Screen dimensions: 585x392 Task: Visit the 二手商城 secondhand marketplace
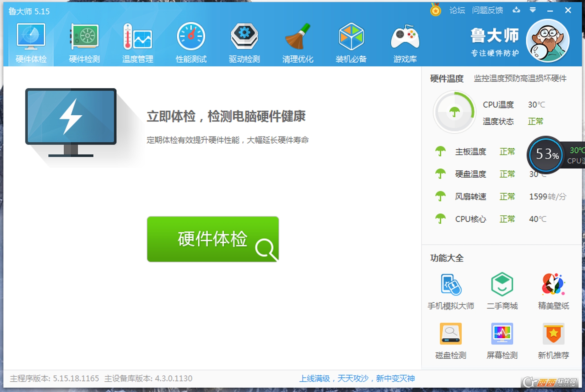[501, 291]
